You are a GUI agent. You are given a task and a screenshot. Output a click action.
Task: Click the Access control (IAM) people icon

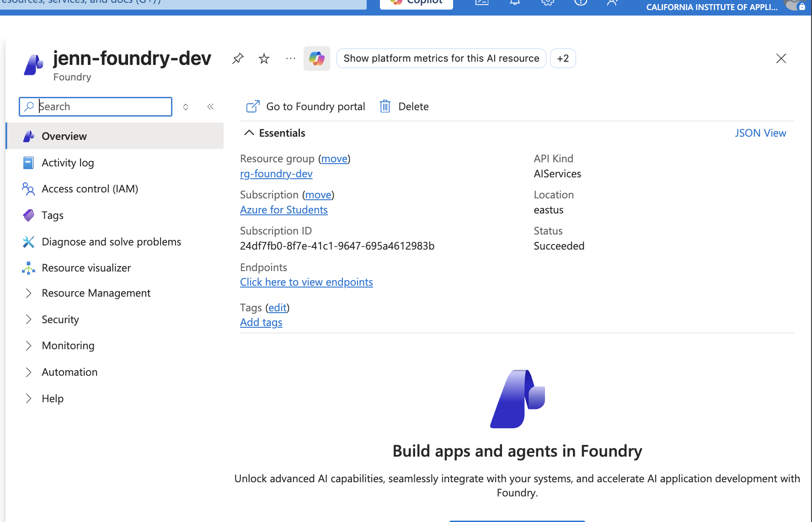tap(28, 189)
